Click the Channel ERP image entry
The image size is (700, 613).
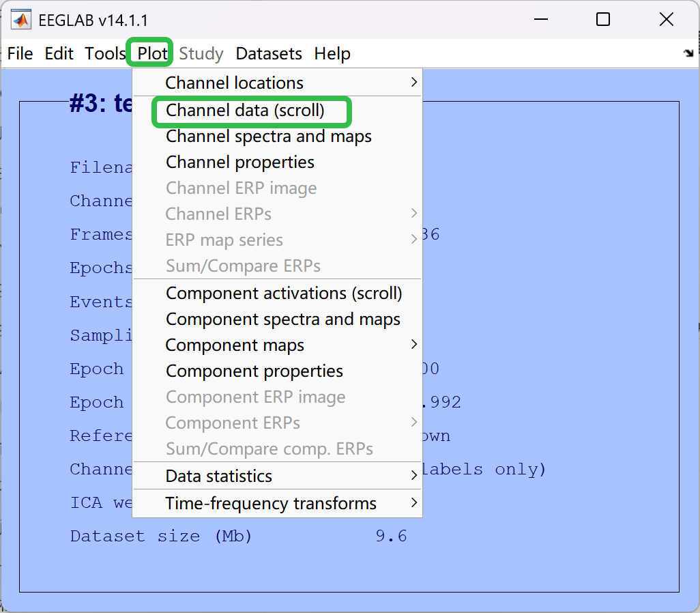coord(277,188)
